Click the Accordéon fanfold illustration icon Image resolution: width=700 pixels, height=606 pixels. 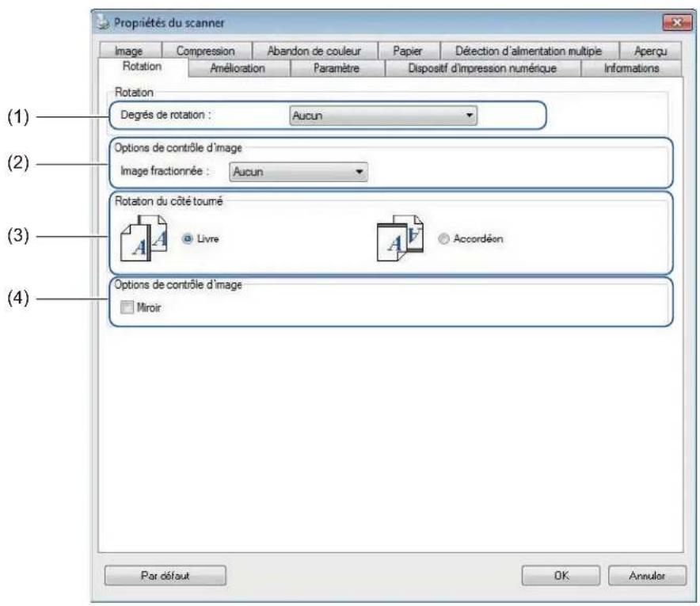pyautogui.click(x=400, y=238)
